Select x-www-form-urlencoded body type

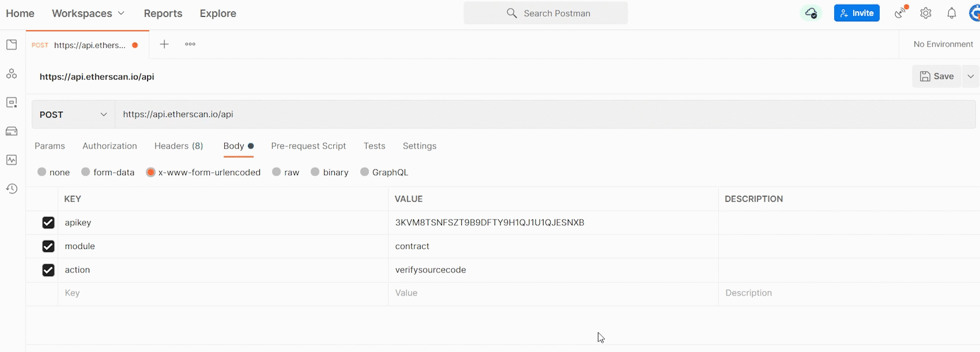150,172
